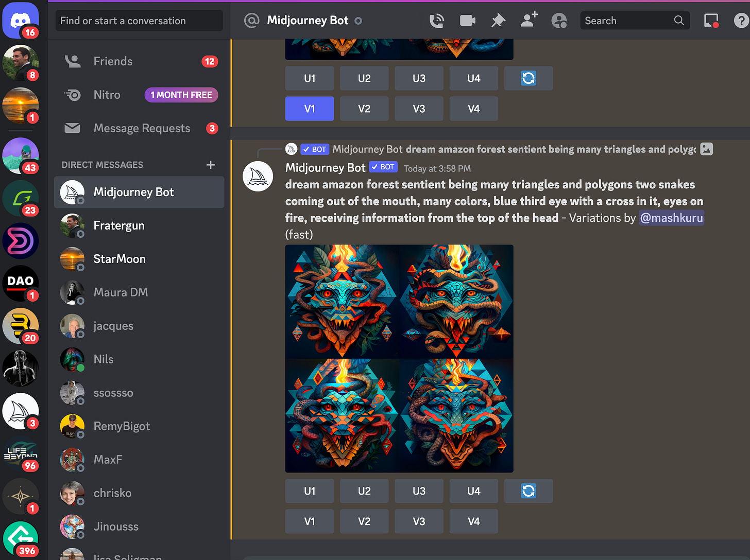Click timestamp Today at 3:58 PM
This screenshot has height=560, width=750.
coord(437,169)
